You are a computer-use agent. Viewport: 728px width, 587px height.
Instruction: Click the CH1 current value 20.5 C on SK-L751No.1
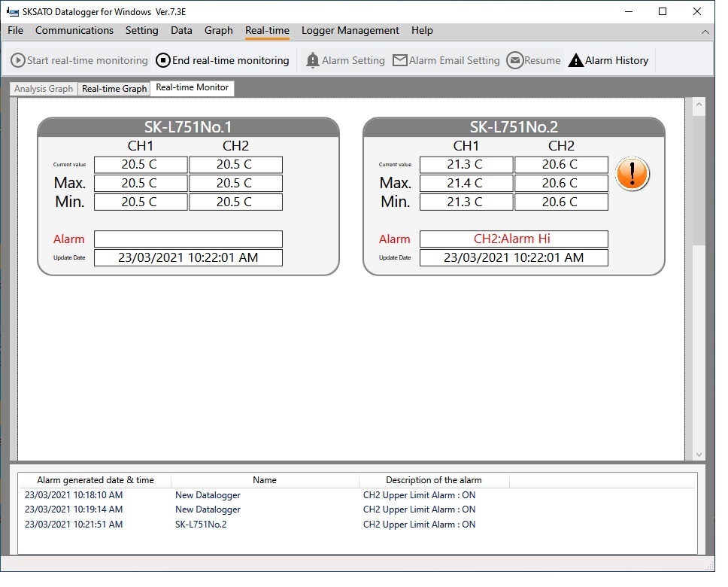click(141, 165)
